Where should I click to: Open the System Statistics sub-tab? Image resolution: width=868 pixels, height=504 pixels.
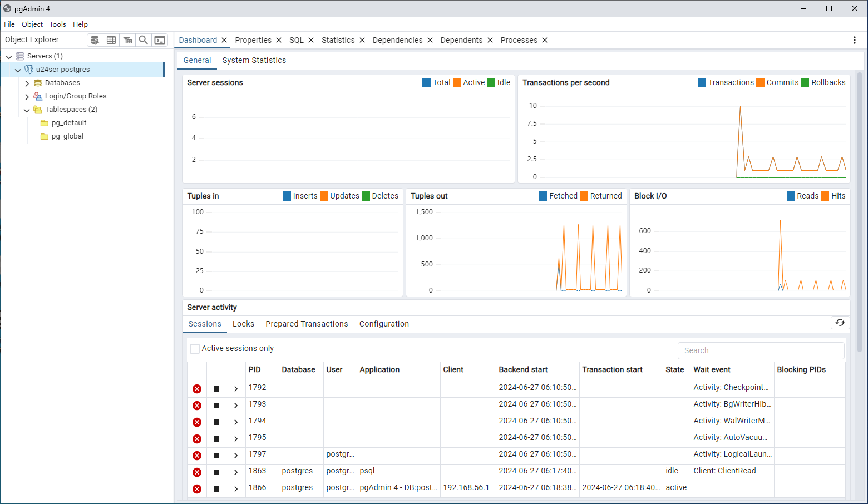click(254, 60)
